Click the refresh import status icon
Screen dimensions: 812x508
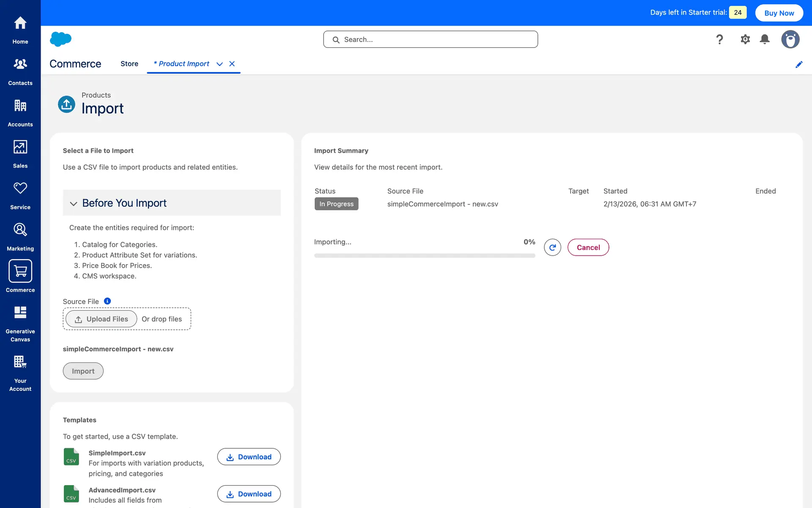pyautogui.click(x=552, y=247)
